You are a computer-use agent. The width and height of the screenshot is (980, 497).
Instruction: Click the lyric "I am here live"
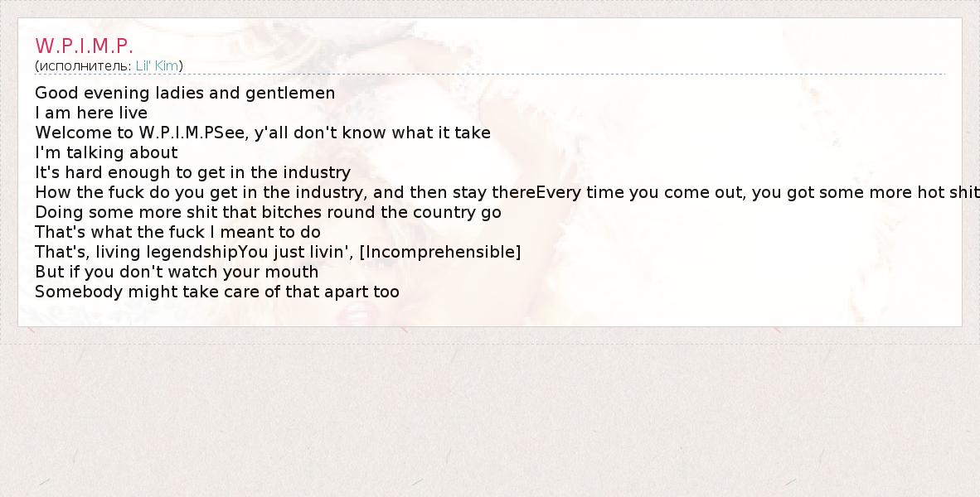(x=91, y=113)
